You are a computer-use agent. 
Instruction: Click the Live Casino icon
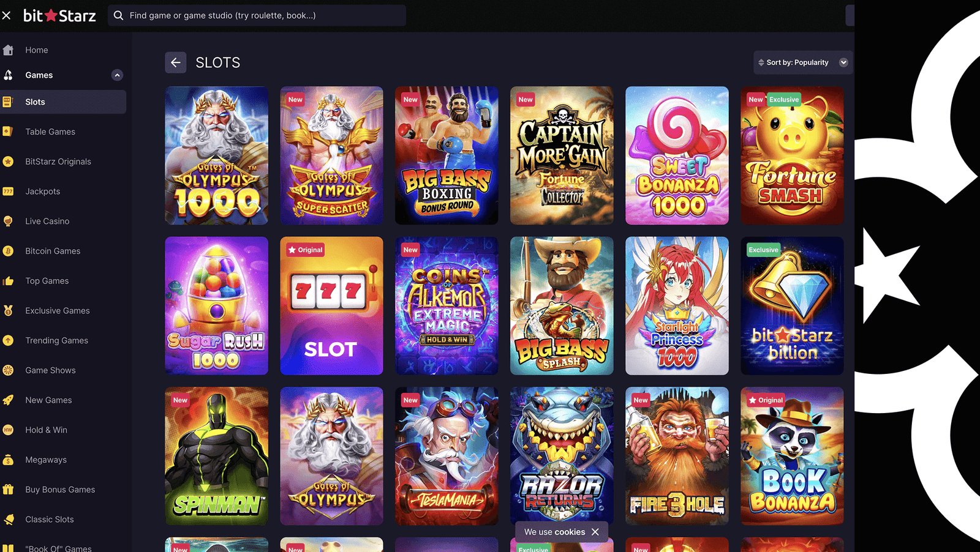8,221
